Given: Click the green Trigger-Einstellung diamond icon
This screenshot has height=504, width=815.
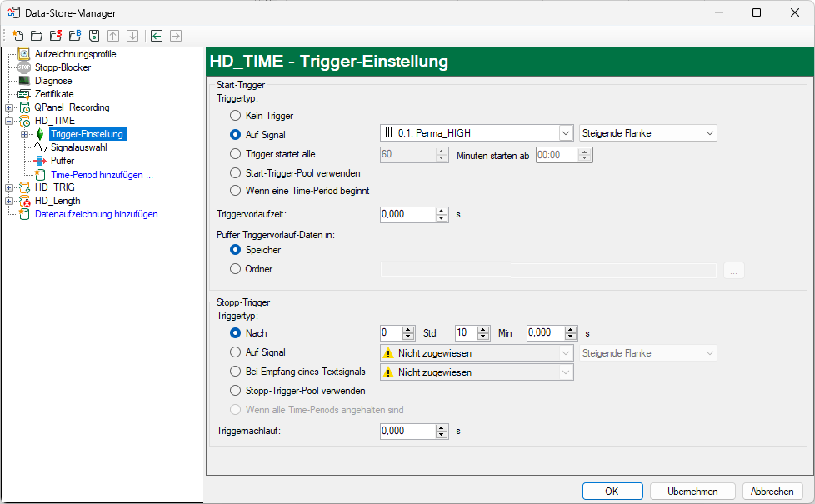Looking at the screenshot, I should click(40, 134).
